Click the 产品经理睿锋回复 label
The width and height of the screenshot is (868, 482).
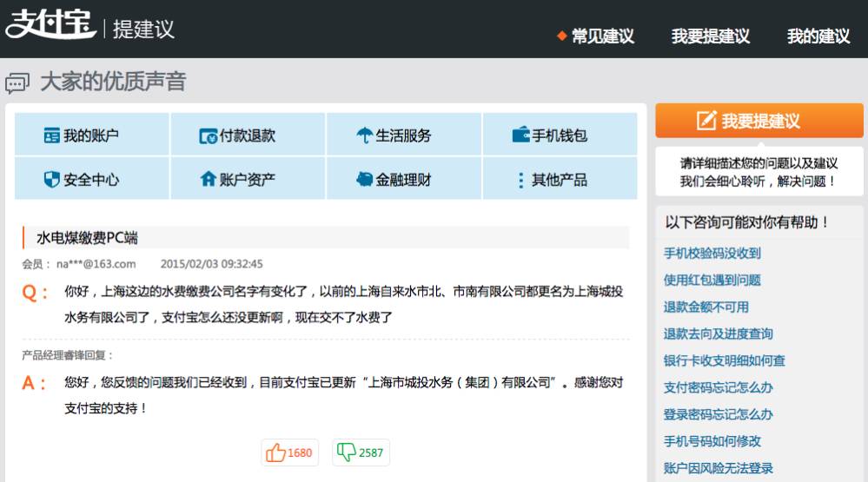point(67,354)
